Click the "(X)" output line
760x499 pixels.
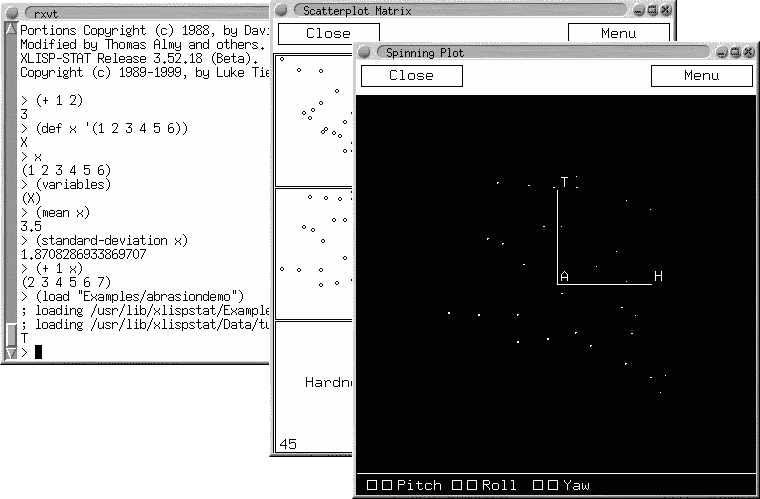(31, 199)
